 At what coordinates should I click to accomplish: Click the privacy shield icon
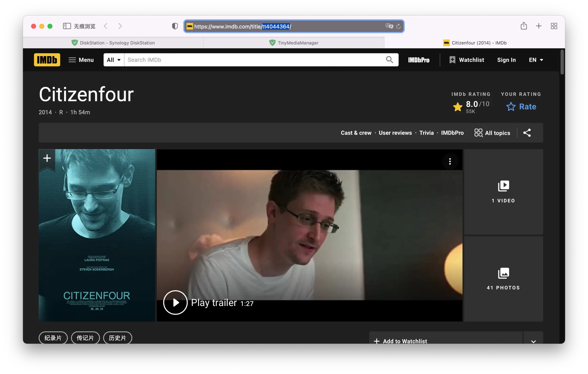tap(175, 26)
